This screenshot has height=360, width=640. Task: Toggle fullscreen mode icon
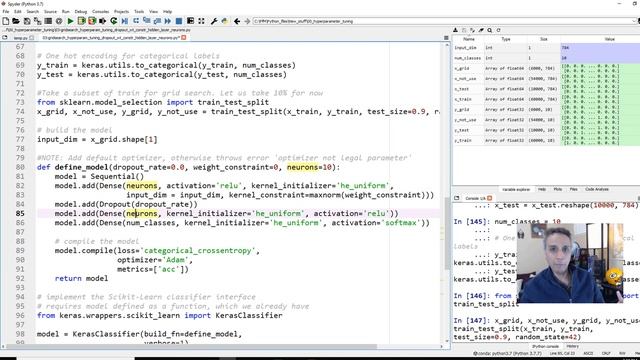click(x=201, y=21)
